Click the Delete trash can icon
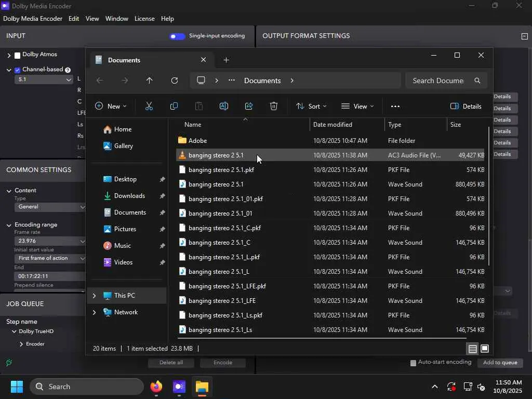532x399 pixels. point(274,106)
